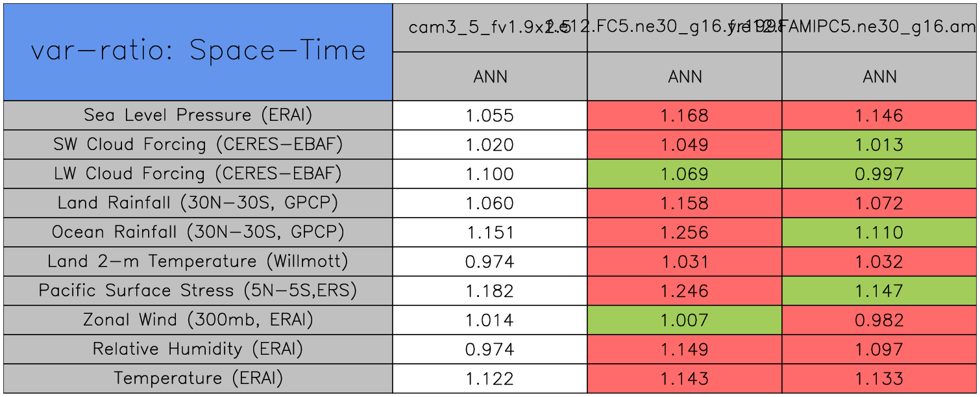Screen dimensions: 980x397
Task: Click the Land 2-m Temperature (Willmott) label
Action: click(x=198, y=262)
